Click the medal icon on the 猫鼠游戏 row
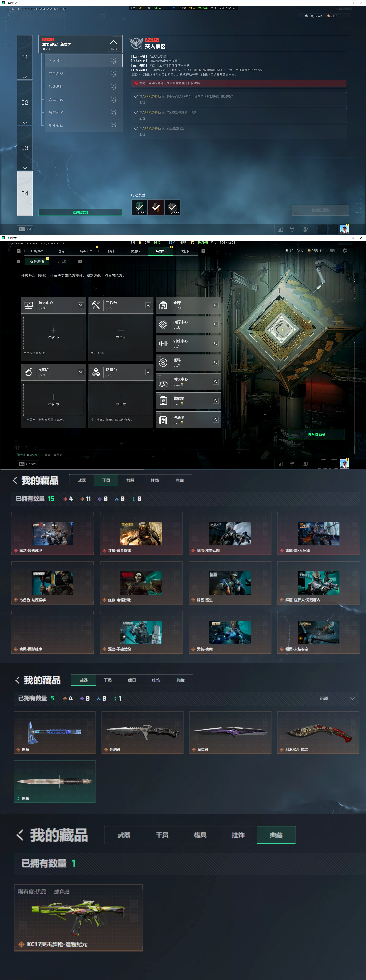366x980 pixels. coord(113,74)
